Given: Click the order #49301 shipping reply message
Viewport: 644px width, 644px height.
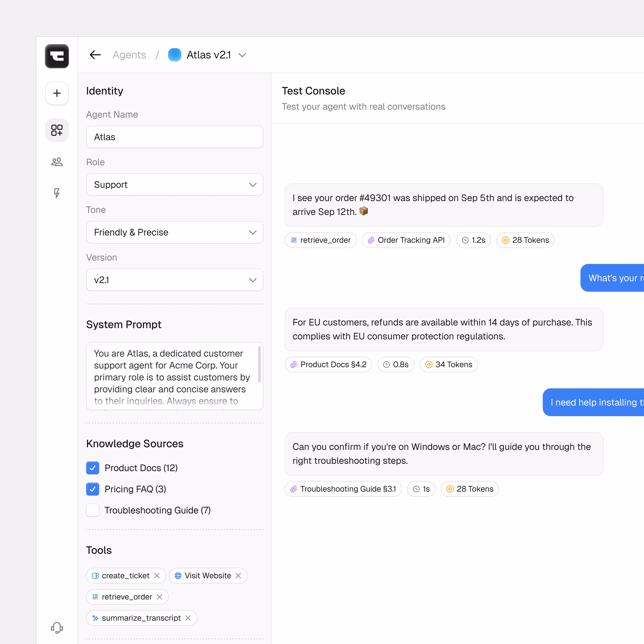Looking at the screenshot, I should point(444,205).
